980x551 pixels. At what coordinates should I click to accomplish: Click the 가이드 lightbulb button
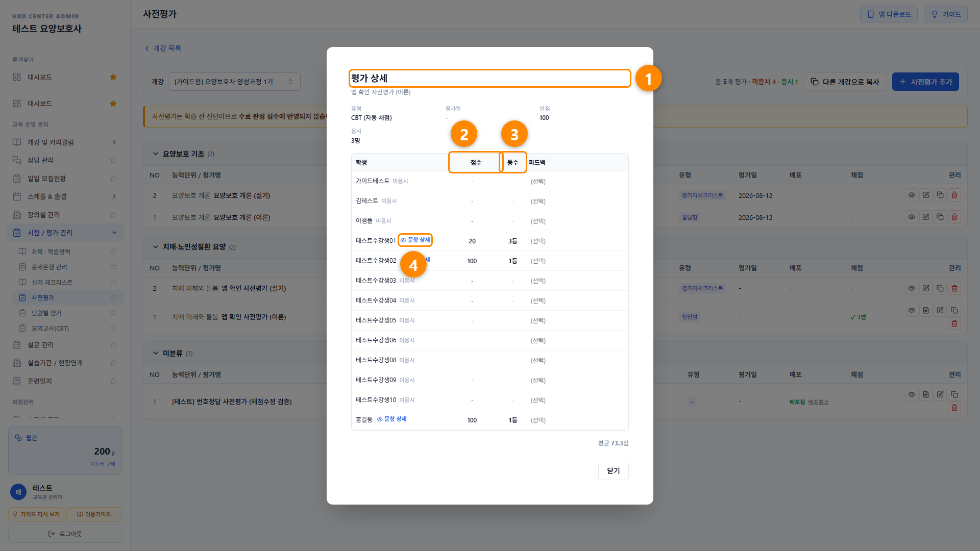946,14
